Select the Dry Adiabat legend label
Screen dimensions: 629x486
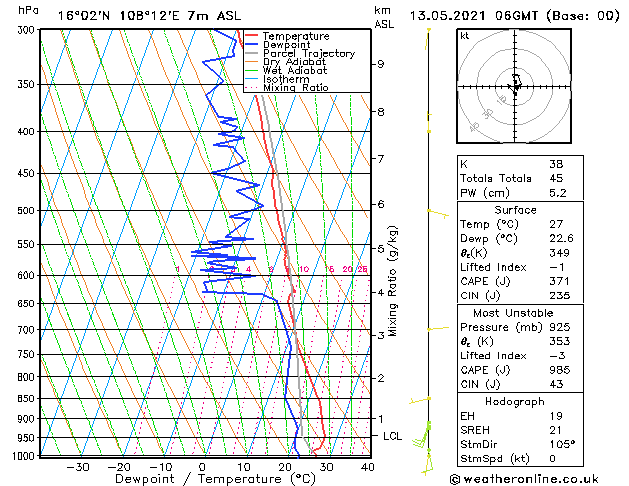(x=294, y=62)
